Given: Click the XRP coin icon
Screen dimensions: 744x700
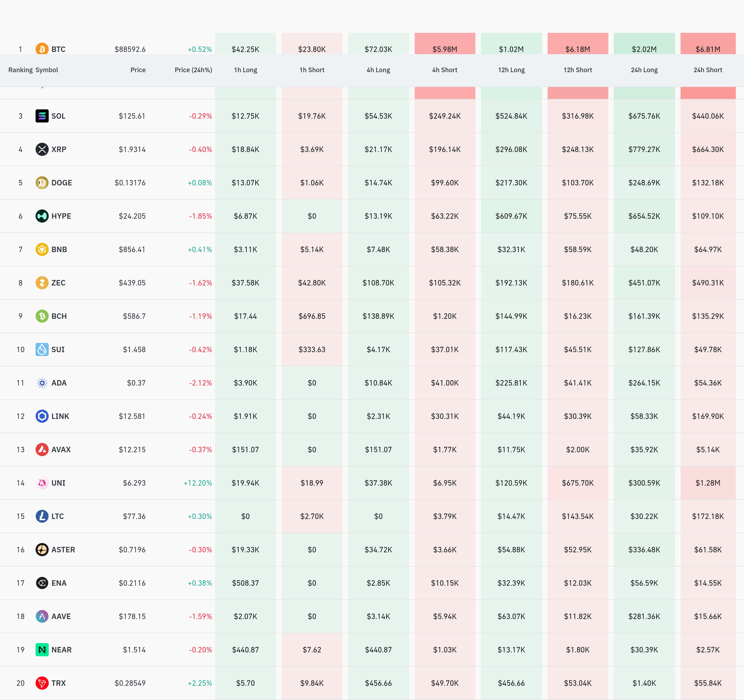Looking at the screenshot, I should point(42,149).
